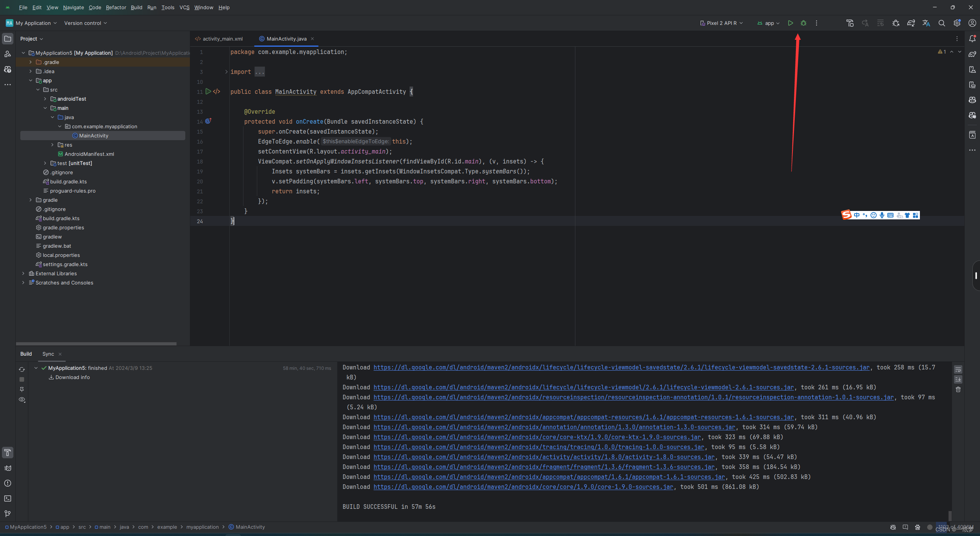Screen dimensions: 980x536
Task: Click the Debug app bug icon
Action: coord(803,23)
